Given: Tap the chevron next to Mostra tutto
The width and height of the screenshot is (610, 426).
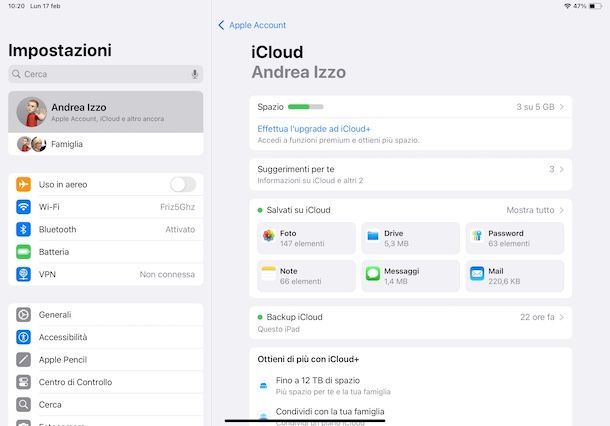Looking at the screenshot, I should (562, 210).
